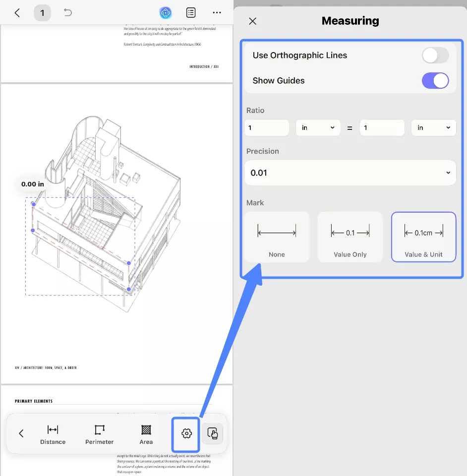Turn off Show Guides switch
This screenshot has height=476, width=467.
[x=435, y=81]
